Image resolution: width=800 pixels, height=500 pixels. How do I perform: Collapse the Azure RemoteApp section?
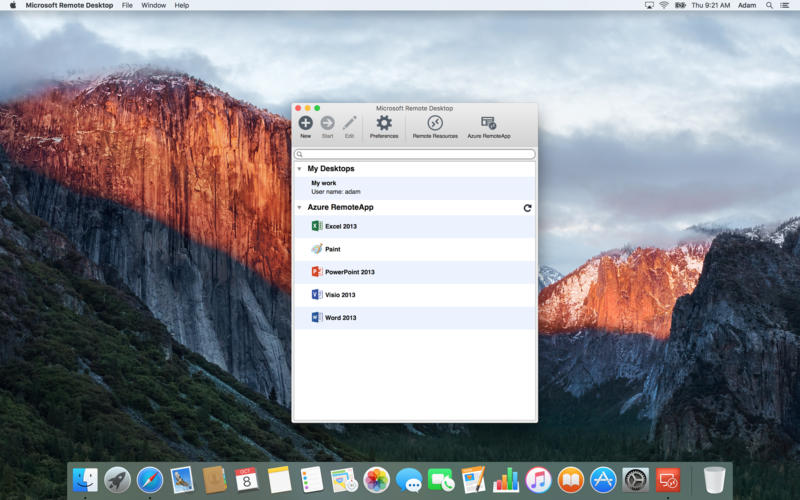299,208
